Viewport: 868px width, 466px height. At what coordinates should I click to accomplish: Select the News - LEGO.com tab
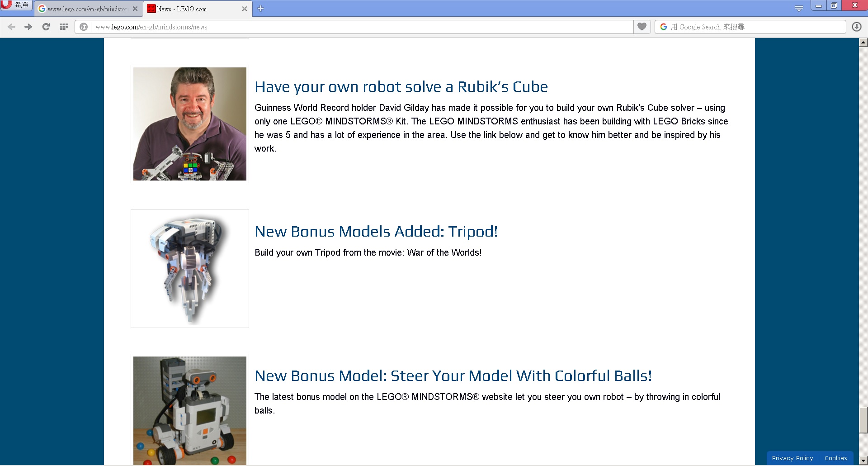198,9
